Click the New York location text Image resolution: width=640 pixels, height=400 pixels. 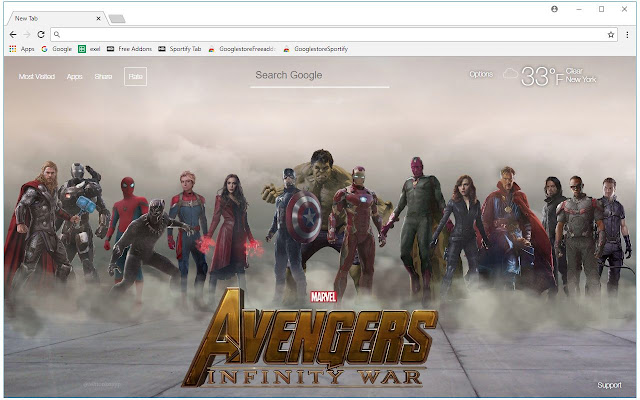(x=581, y=80)
